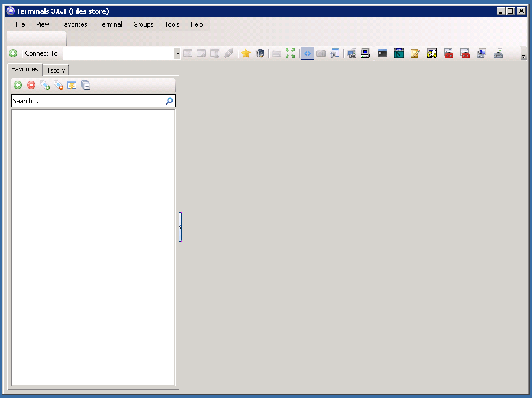Select the Favorites tab in side panel
The width and height of the screenshot is (532, 398).
(25, 69)
